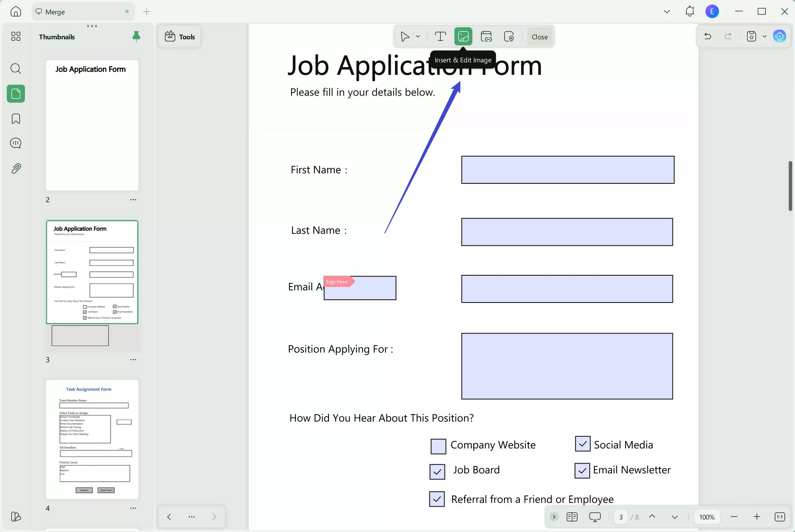The width and height of the screenshot is (795, 532).
Task: Select the Insert Link tool
Action: tap(486, 36)
